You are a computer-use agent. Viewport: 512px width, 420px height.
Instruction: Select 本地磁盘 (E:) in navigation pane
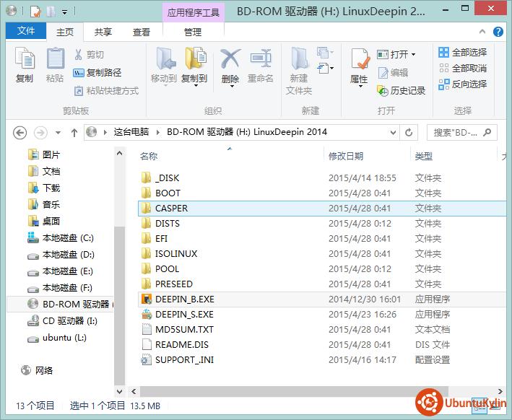tap(61, 271)
